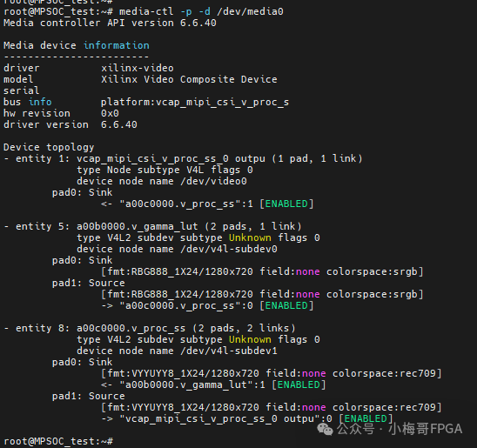This screenshot has width=477, height=448.
Task: Click model 'Xilinx Video Composite Device'
Action: [x=189, y=79]
